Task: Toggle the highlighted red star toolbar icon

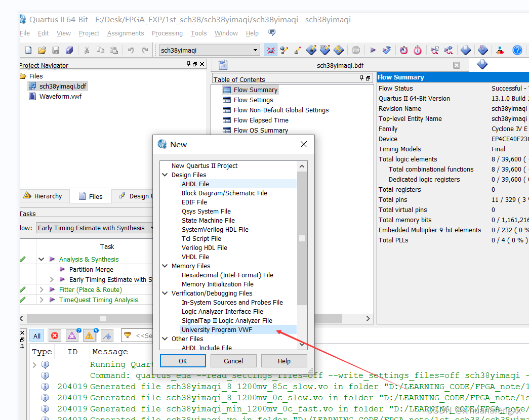Action: [270, 50]
